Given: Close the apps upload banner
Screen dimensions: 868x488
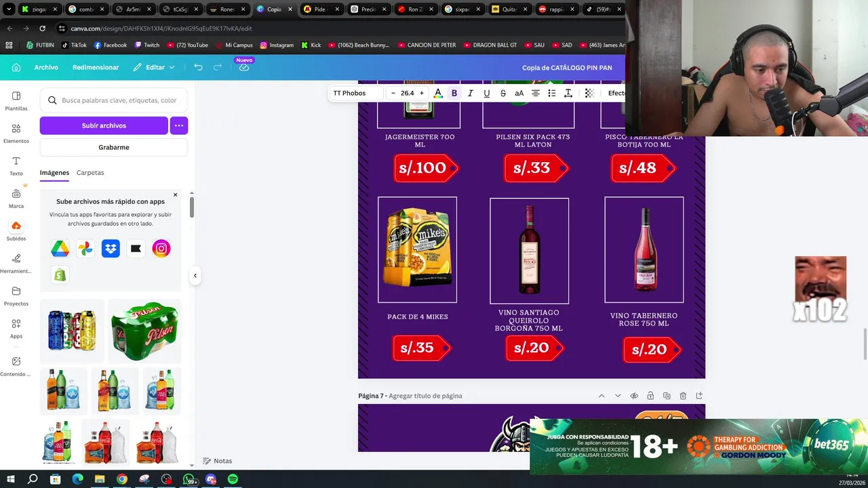Looking at the screenshot, I should click(175, 195).
